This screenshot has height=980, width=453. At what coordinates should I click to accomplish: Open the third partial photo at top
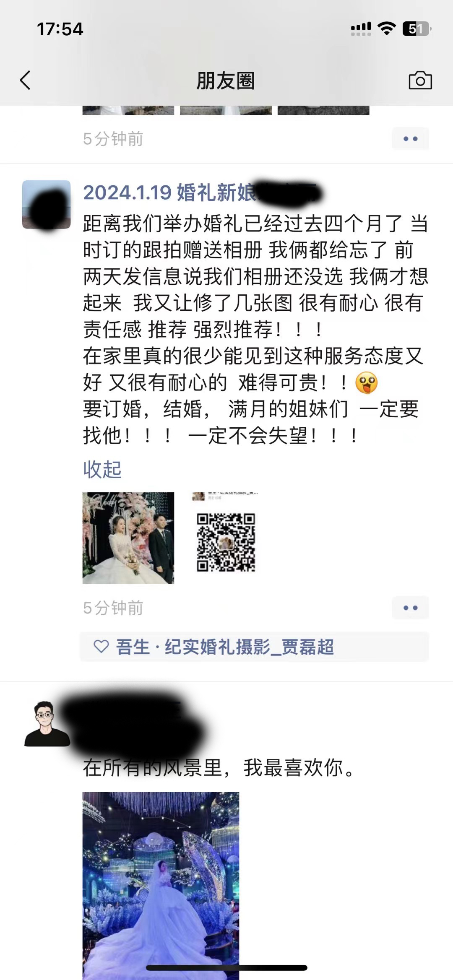point(323,110)
